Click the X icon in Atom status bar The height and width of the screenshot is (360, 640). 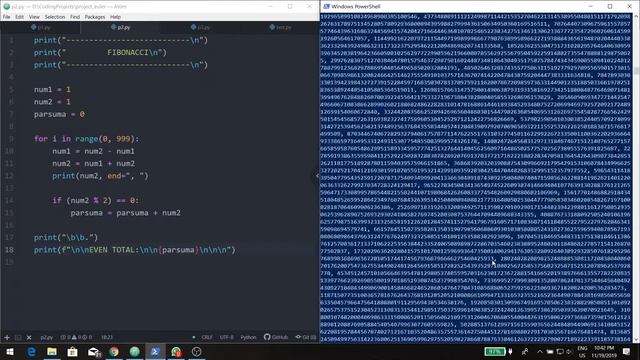29,337
